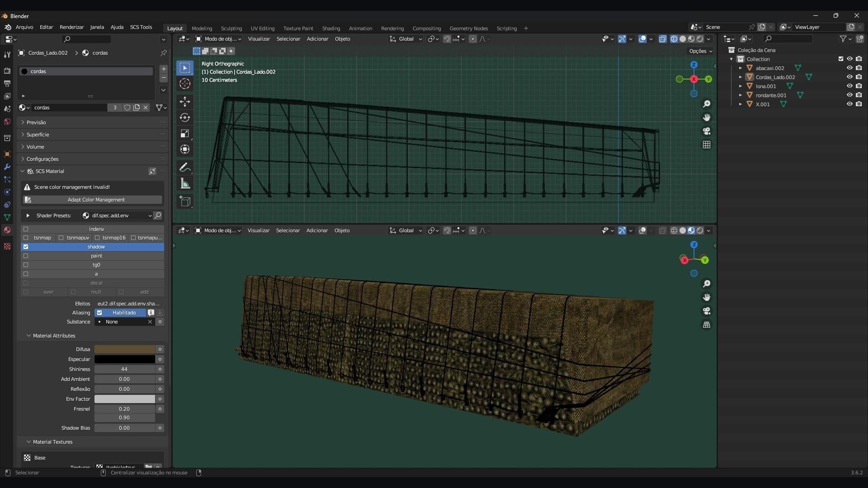Screen dimensions: 868x488
Task: Uncheck the shadow flavor checkbox
Action: (26, 247)
